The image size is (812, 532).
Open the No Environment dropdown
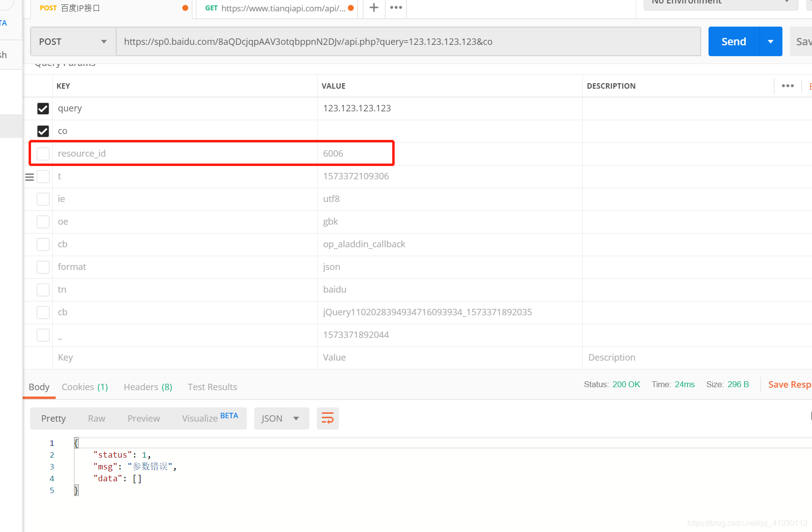[x=721, y=4]
